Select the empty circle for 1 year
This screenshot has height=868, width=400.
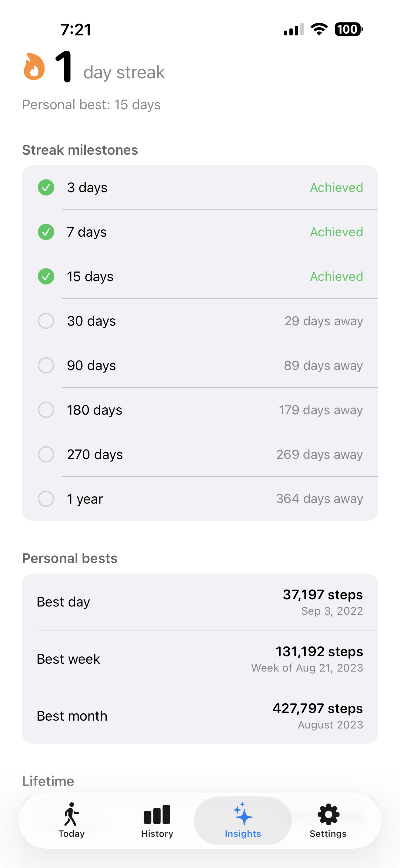point(46,499)
